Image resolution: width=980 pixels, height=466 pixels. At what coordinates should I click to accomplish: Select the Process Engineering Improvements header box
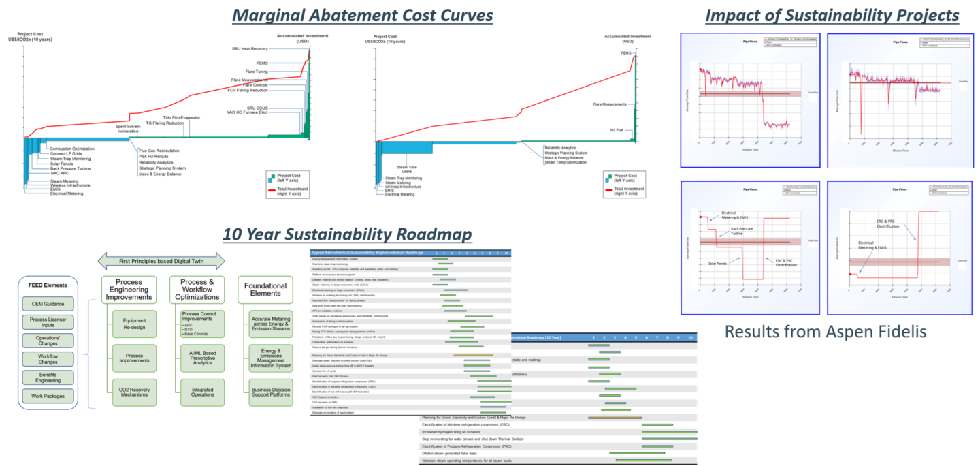[129, 290]
